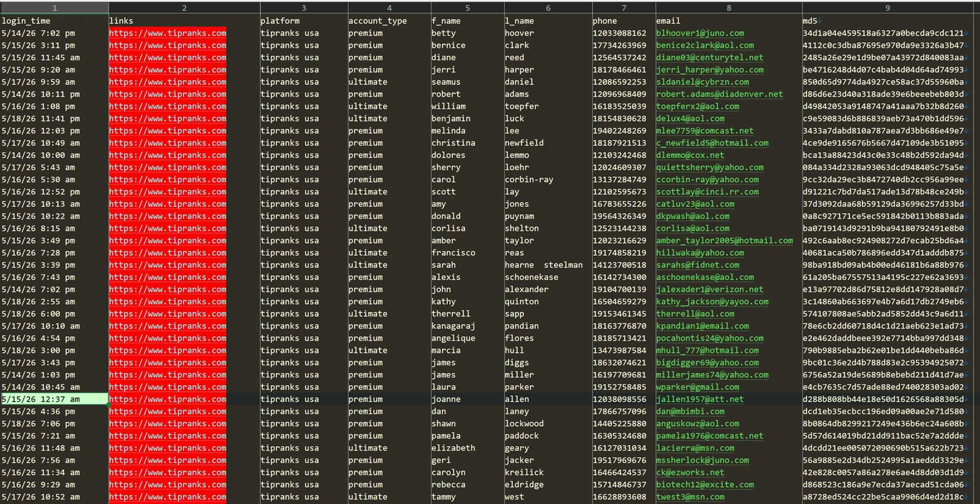
Task: Open email link twest3@msn.com
Action: [x=690, y=497]
